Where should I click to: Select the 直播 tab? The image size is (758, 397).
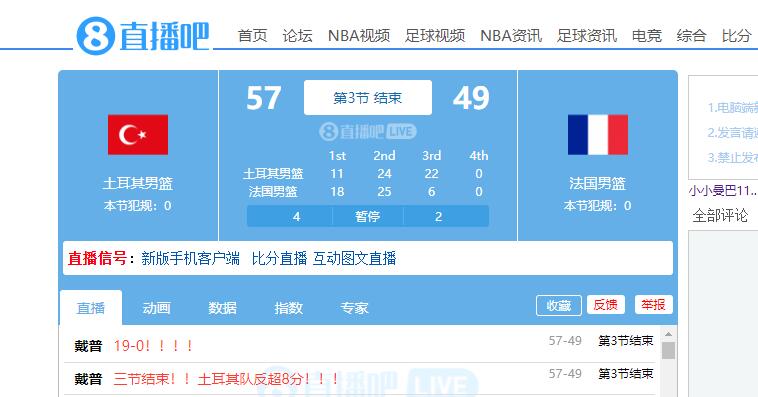tap(91, 308)
